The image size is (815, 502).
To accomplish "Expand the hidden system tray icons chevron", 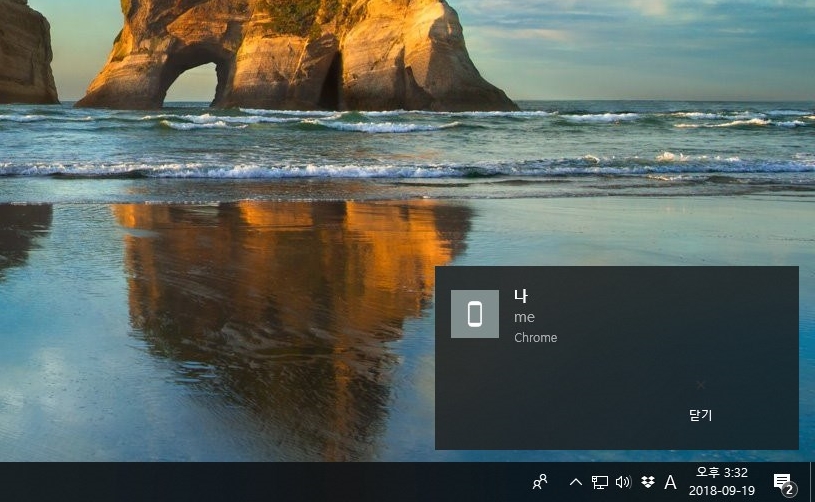I will (x=575, y=482).
